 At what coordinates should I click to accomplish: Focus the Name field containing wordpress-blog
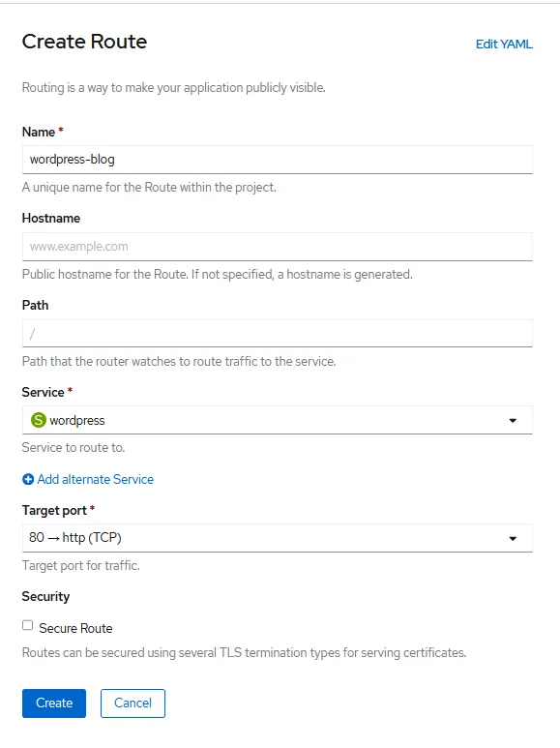pos(278,160)
